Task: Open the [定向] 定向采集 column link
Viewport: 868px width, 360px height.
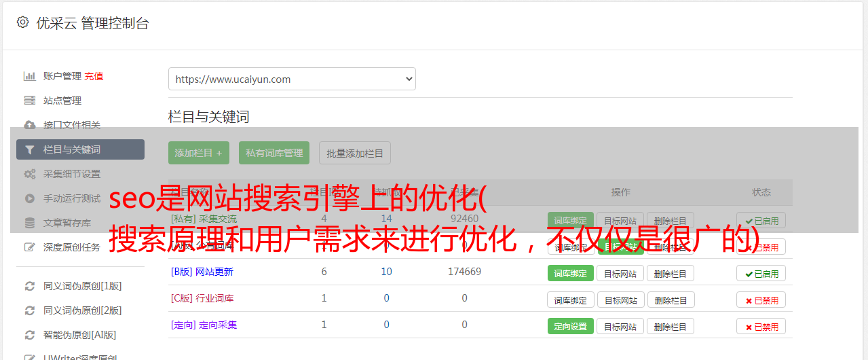Action: pyautogui.click(x=204, y=325)
